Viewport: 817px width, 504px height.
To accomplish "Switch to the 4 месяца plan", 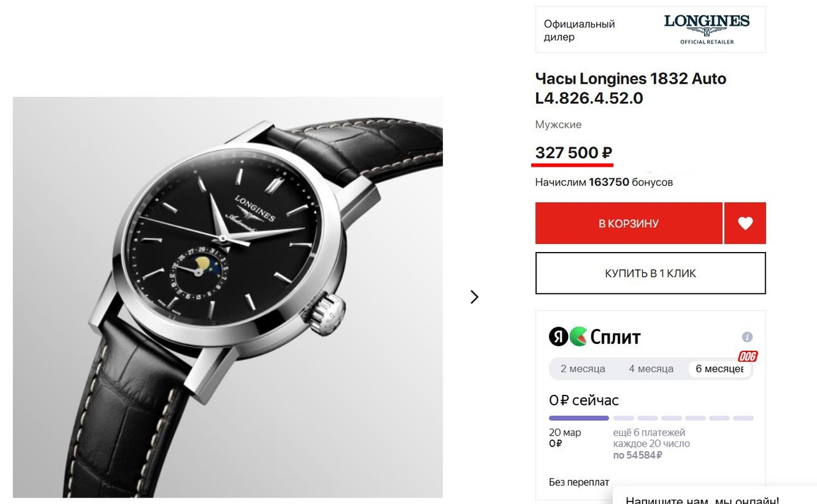I will (x=651, y=369).
